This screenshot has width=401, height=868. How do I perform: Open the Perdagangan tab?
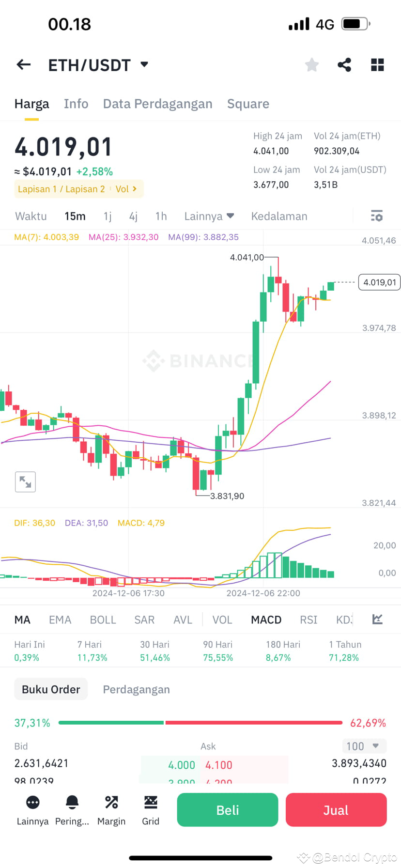(x=136, y=689)
